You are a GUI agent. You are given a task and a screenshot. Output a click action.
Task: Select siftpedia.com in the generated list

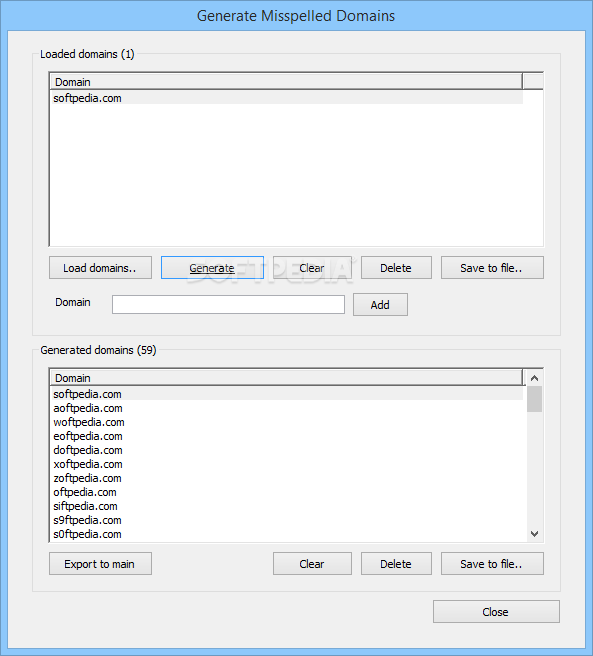coord(287,506)
